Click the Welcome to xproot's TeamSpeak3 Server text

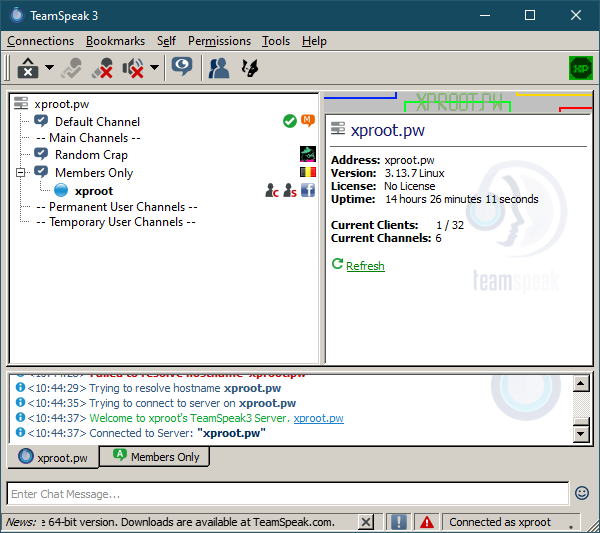[189, 418]
